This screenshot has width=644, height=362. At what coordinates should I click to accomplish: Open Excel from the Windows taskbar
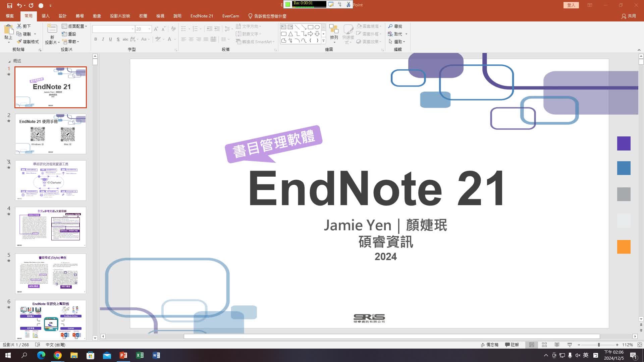140,355
